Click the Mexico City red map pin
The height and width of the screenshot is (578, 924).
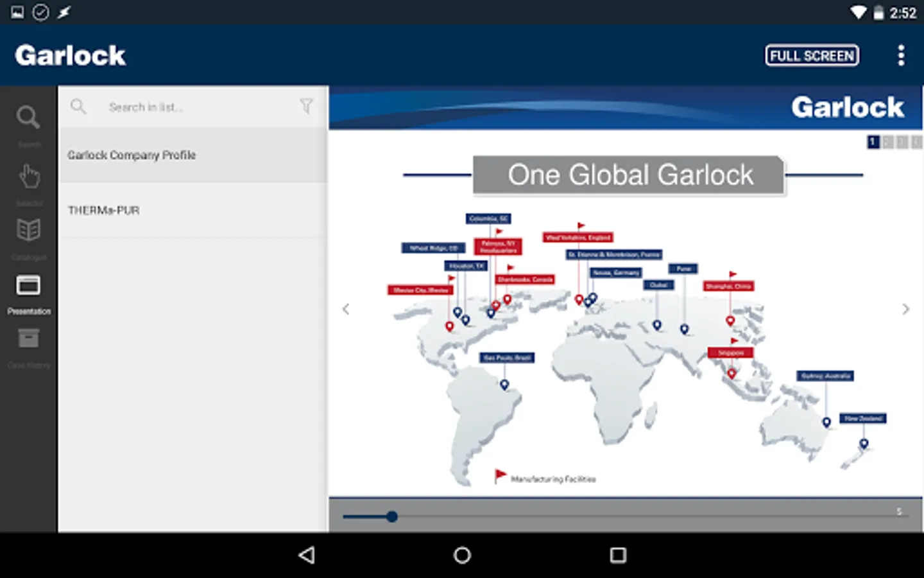point(449,327)
